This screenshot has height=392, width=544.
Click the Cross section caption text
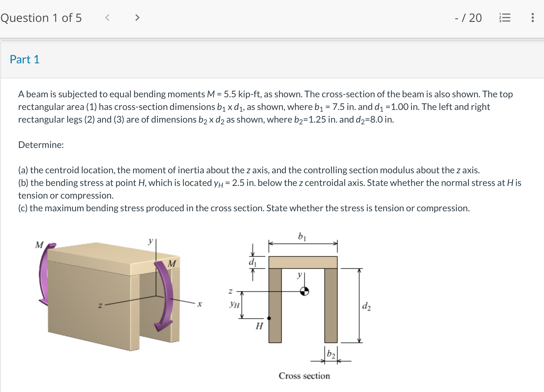point(304,376)
